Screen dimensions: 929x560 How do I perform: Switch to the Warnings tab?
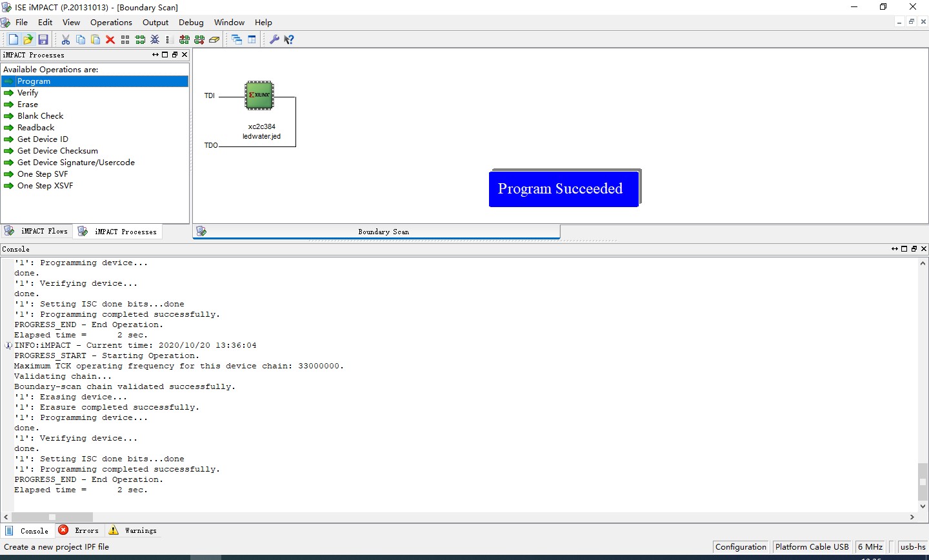(x=133, y=530)
